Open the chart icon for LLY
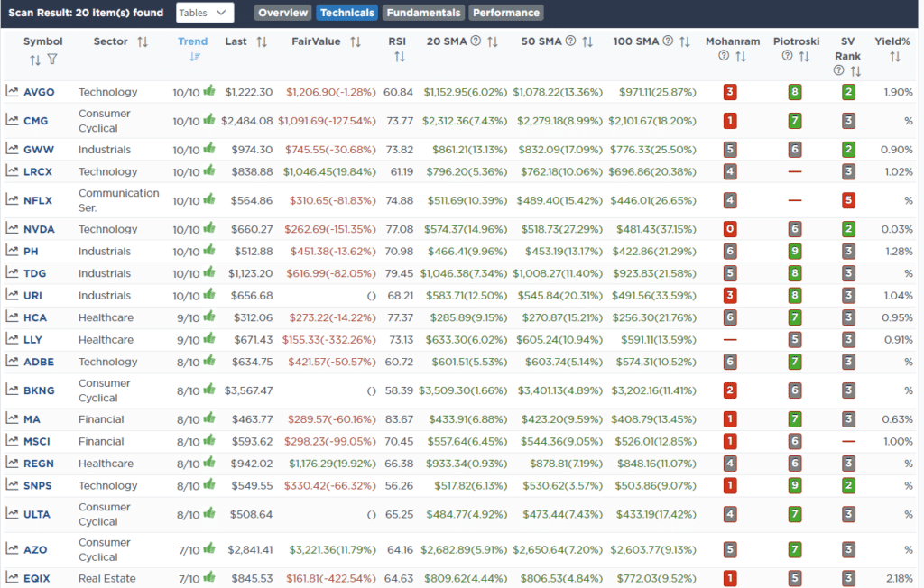 coord(12,339)
